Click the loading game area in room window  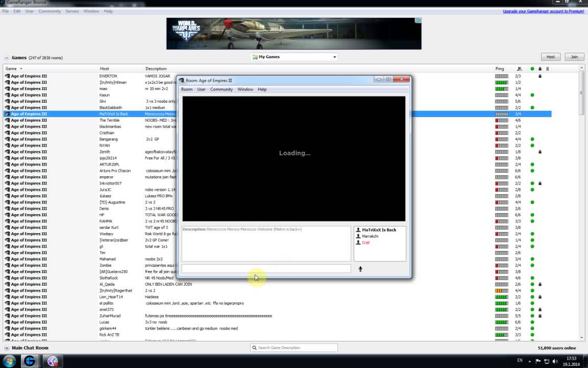click(x=294, y=159)
